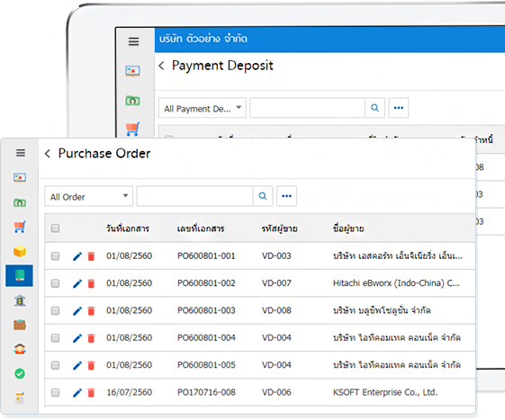This screenshot has width=505, height=420.
Task: Open person avatar icon in sidebar
Action: click(20, 349)
